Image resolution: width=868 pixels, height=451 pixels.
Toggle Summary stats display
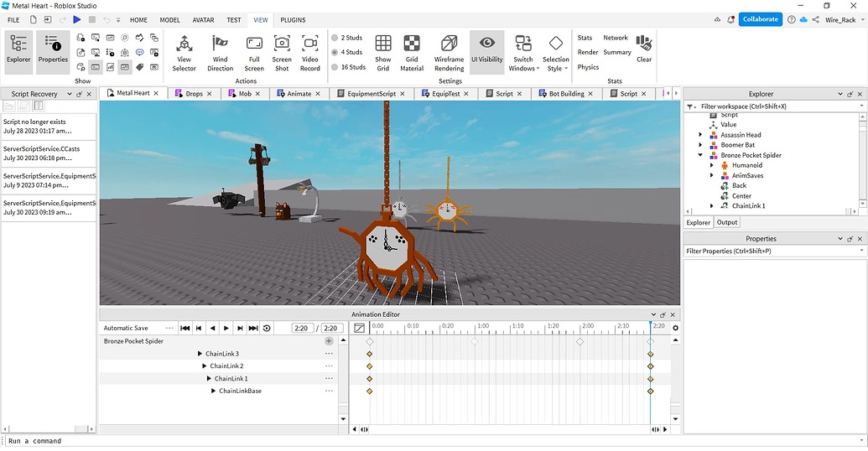pyautogui.click(x=616, y=52)
